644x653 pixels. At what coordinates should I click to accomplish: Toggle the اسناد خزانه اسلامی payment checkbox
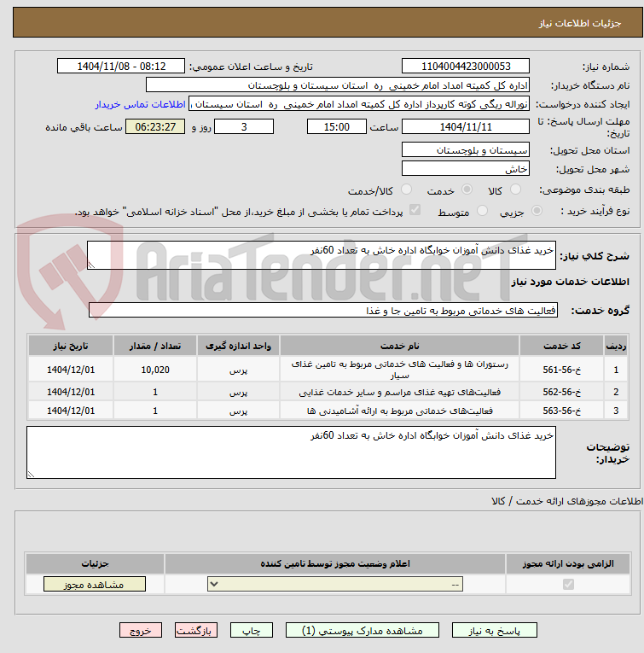(x=415, y=210)
